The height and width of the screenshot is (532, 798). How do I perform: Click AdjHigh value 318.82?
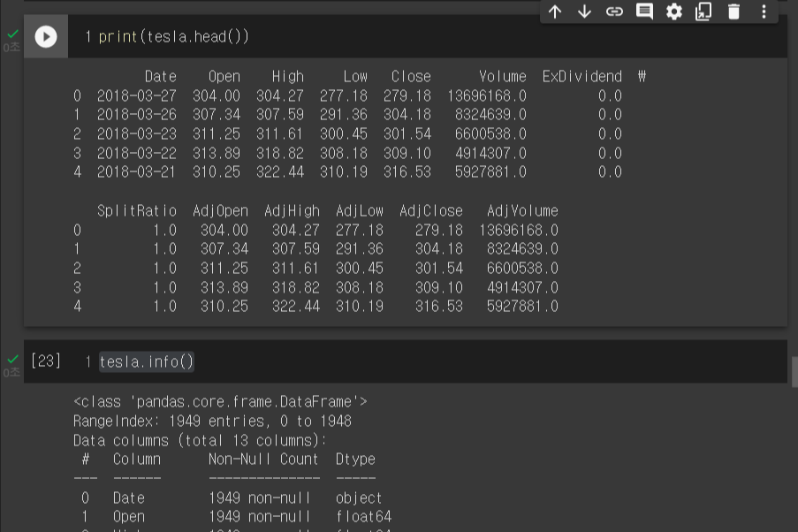click(296, 287)
